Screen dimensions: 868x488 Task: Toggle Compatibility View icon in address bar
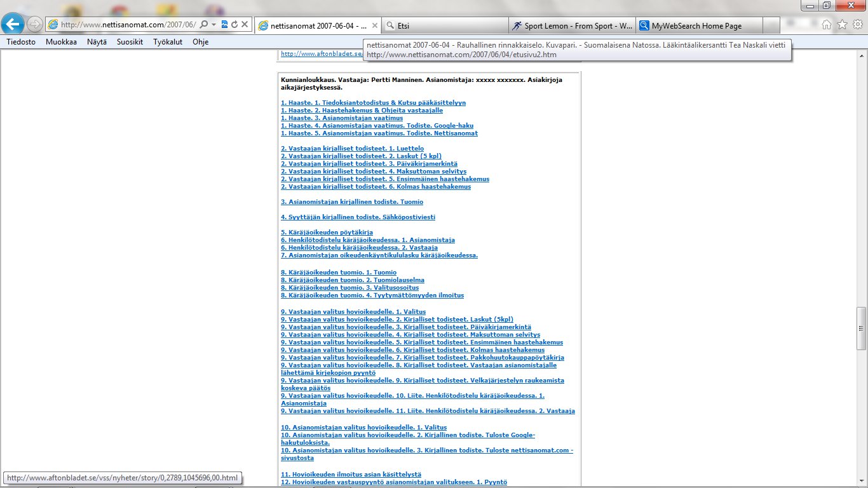[x=224, y=25]
